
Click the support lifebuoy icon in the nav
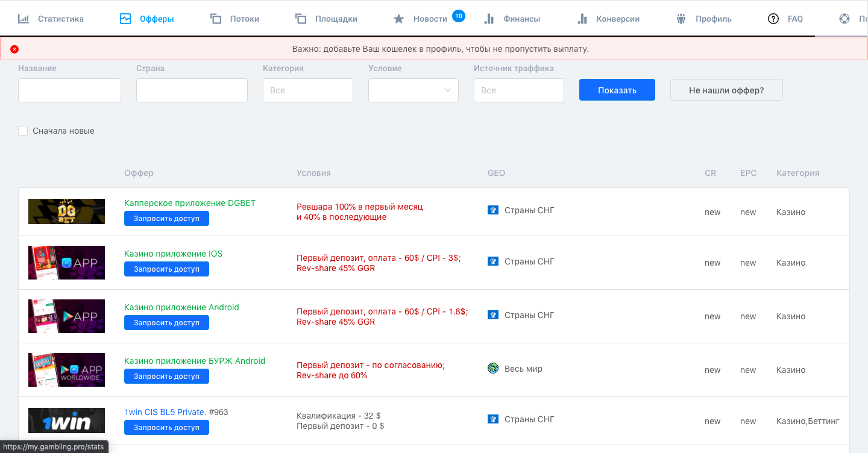click(x=844, y=19)
